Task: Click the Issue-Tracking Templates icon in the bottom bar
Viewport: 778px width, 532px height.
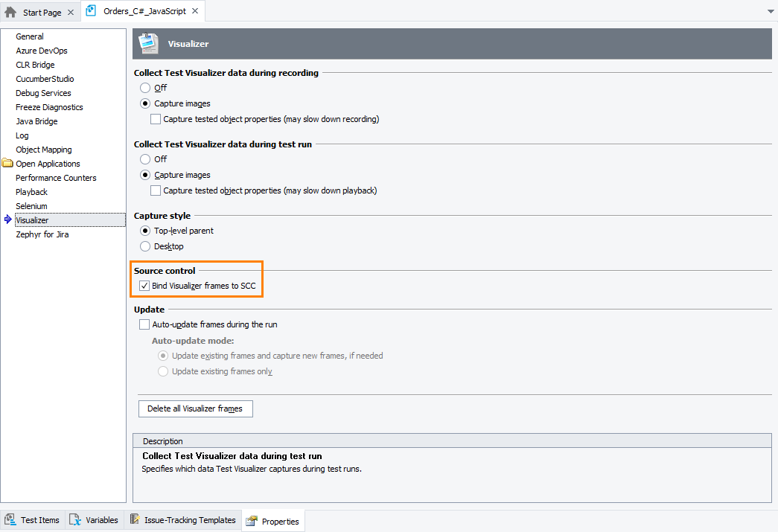Action: point(135,519)
